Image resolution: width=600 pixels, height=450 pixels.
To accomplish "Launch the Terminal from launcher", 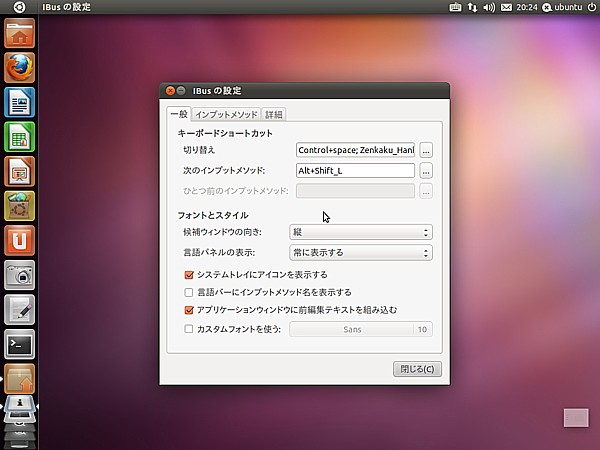I will [x=20, y=344].
